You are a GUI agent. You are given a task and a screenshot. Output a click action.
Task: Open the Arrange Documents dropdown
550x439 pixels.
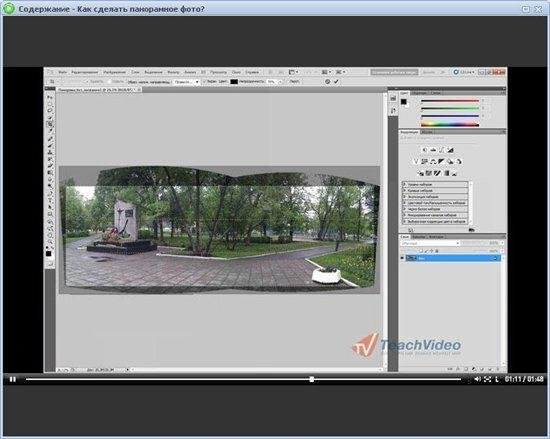coord(326,72)
